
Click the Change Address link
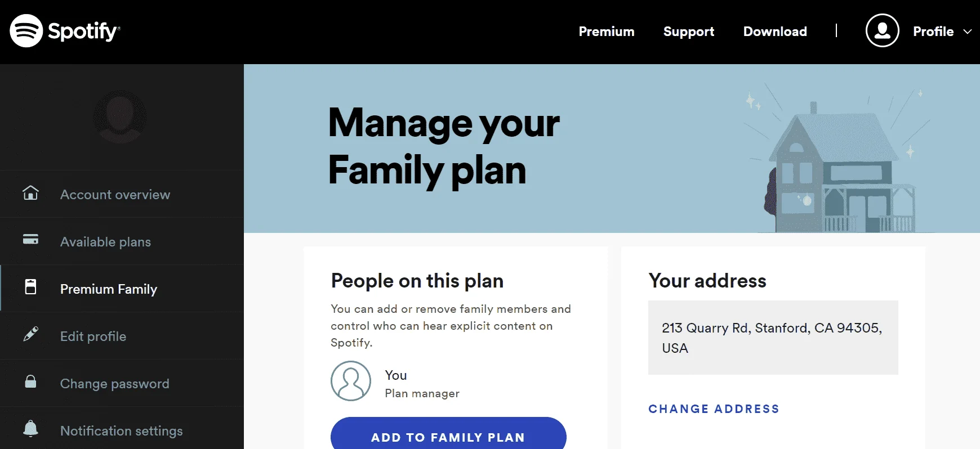pyautogui.click(x=714, y=409)
